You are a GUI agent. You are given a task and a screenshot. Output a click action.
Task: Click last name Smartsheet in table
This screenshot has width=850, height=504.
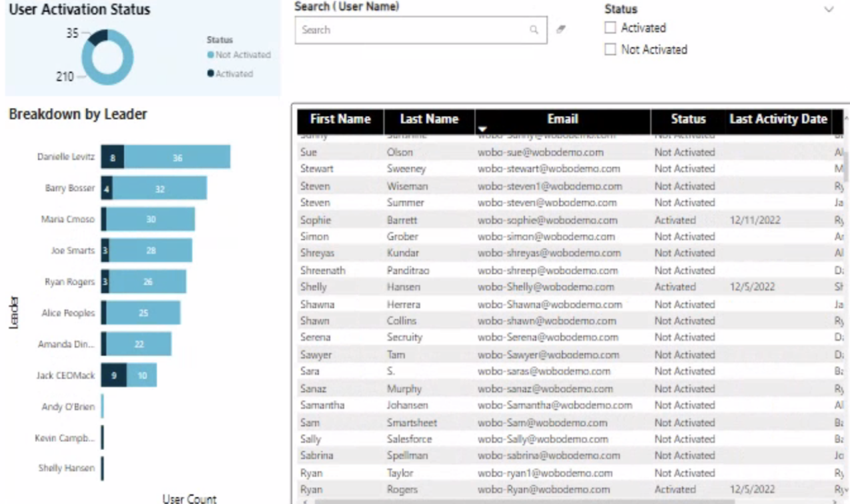tap(412, 423)
